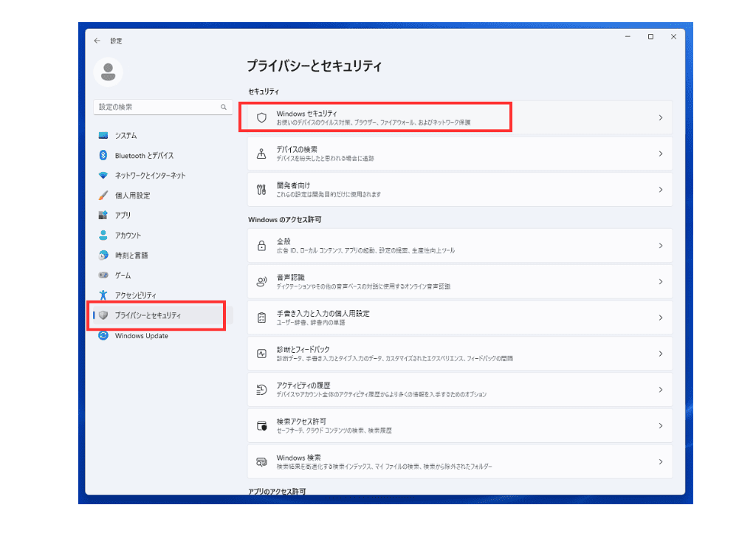
Task: Select the 開発者向け icon
Action: coord(261,189)
